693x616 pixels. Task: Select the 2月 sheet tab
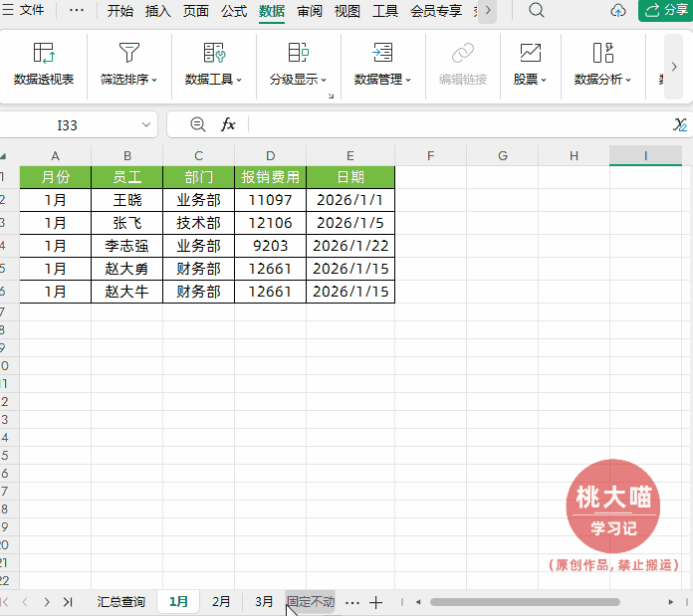coord(220,602)
